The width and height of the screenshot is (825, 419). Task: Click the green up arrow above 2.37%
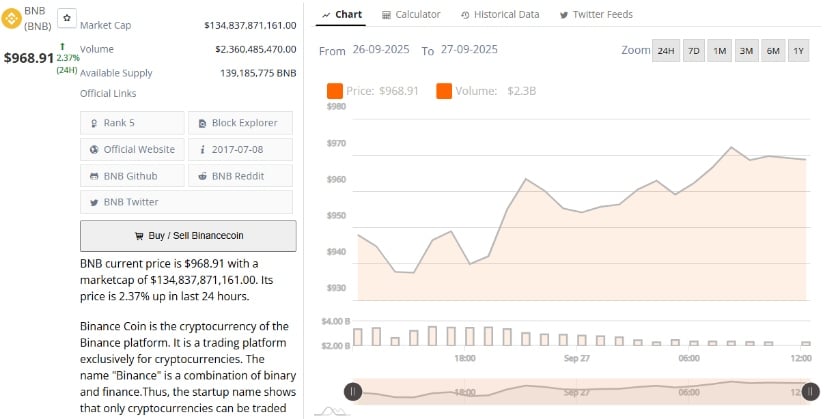pos(62,46)
